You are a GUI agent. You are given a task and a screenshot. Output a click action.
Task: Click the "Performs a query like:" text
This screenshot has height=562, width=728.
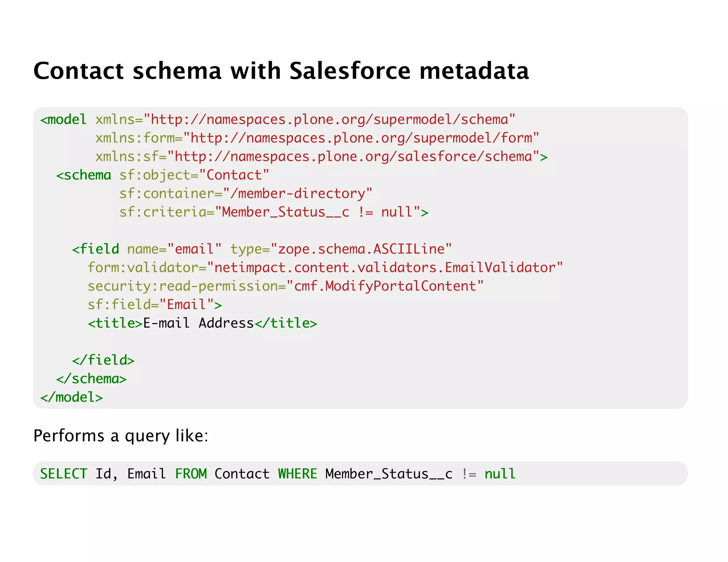tap(121, 436)
